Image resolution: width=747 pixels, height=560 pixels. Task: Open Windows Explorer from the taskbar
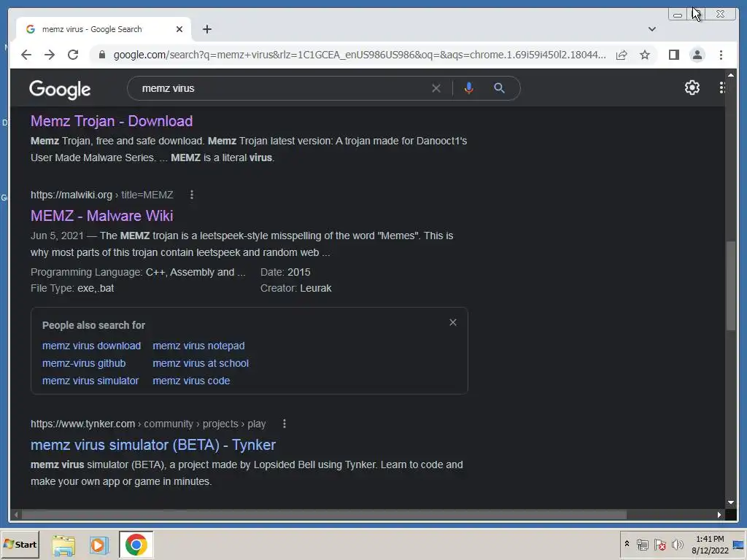[x=63, y=545]
